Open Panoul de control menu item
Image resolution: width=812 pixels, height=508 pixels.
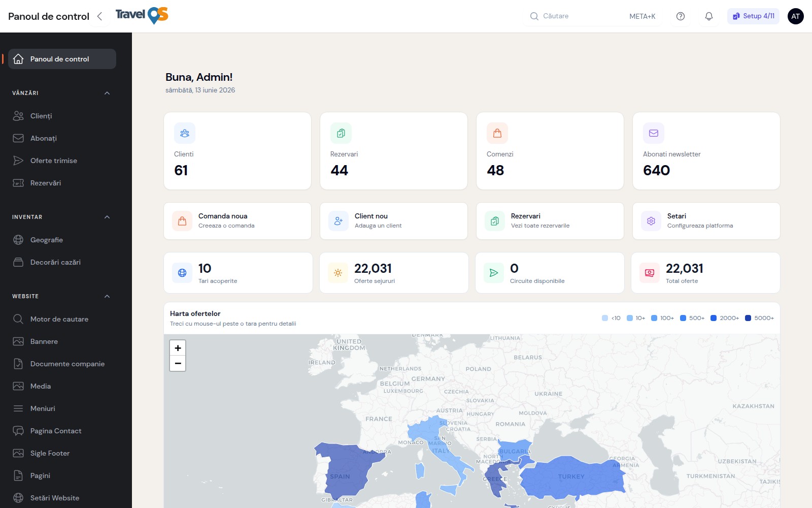click(x=62, y=59)
